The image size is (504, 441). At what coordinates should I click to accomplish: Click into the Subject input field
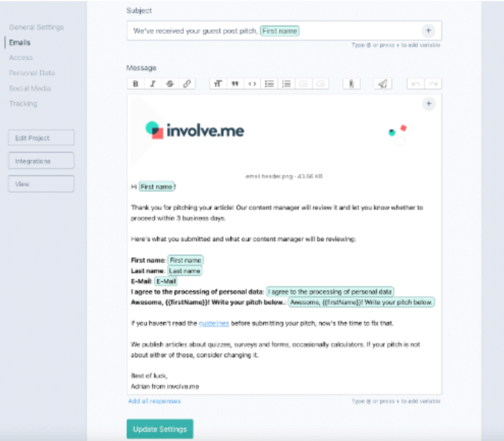pyautogui.click(x=284, y=31)
